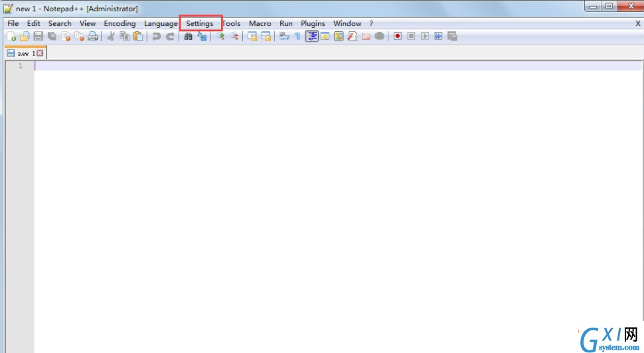The image size is (644, 353).
Task: Click the Copy toolbar icon
Action: pos(124,36)
